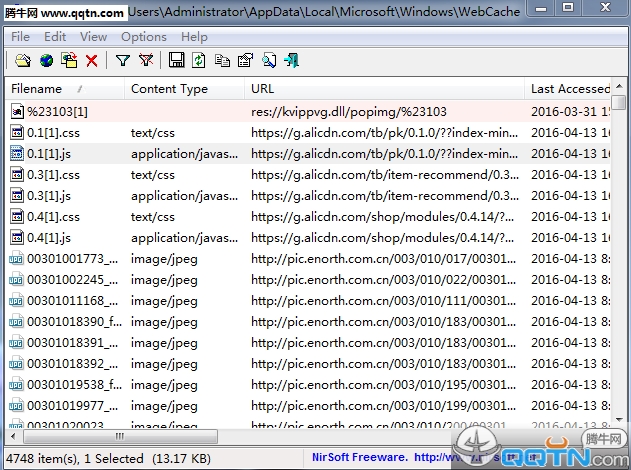Select the %23103[1] file row
Viewport: 631px width, 470px height.
click(x=308, y=111)
